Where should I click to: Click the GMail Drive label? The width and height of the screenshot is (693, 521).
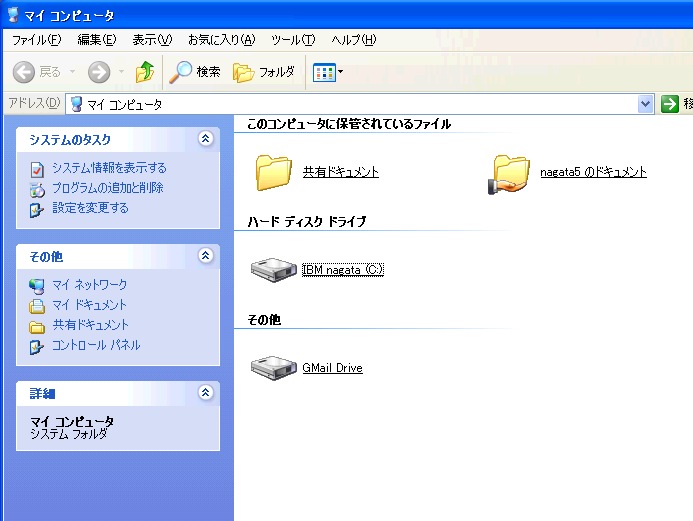(x=332, y=368)
